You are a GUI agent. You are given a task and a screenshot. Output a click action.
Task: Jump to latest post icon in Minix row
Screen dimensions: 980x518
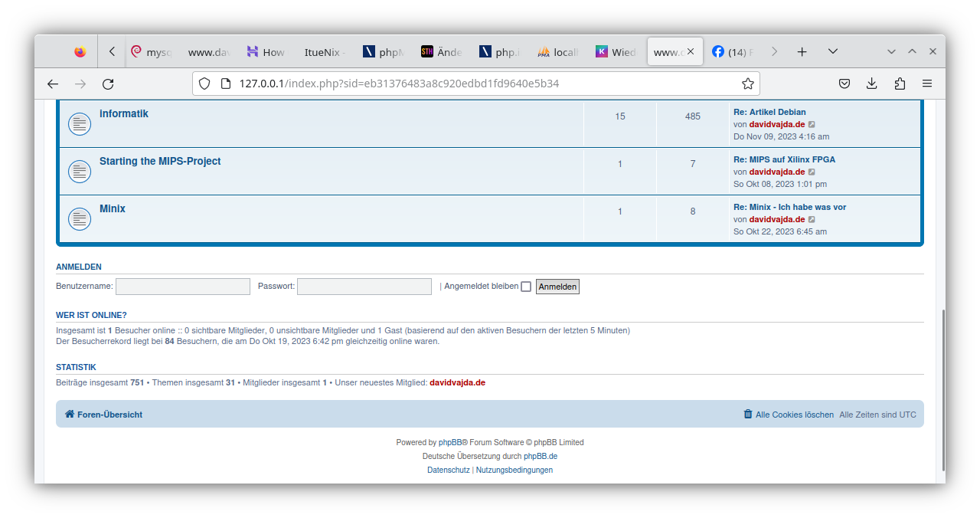(x=812, y=220)
